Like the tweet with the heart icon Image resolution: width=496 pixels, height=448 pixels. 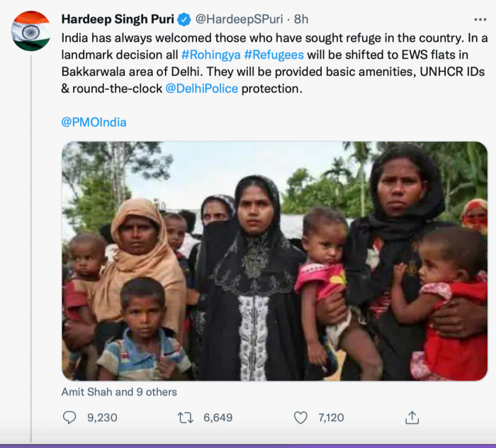coord(300,418)
